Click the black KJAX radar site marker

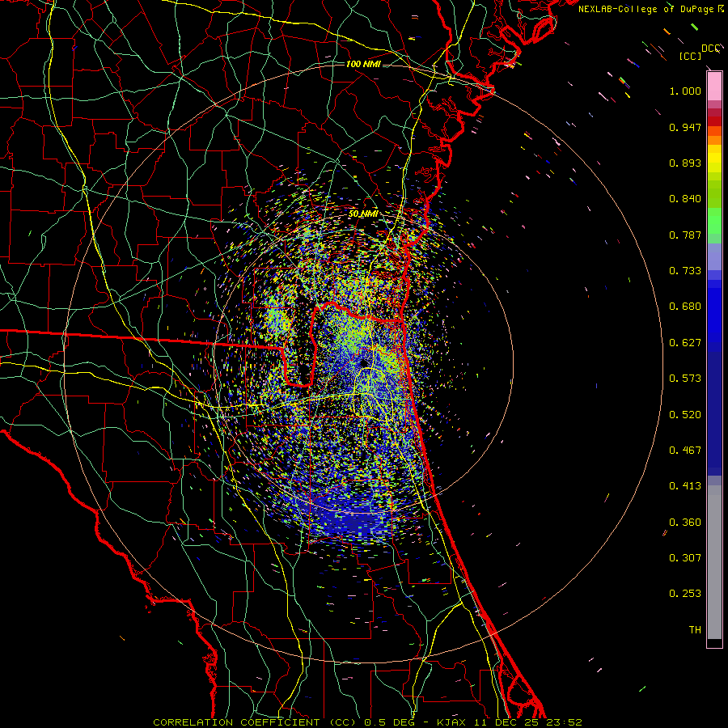363,362
